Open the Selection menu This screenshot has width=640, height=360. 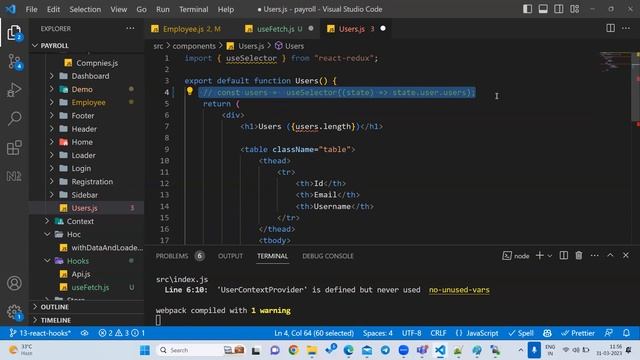coord(85,9)
